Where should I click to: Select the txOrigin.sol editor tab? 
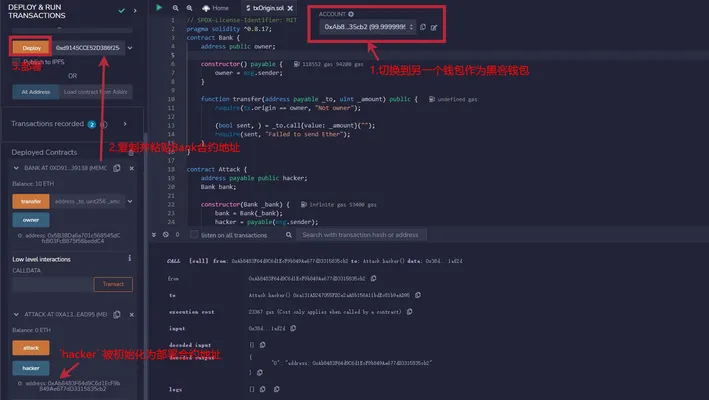[x=265, y=8]
